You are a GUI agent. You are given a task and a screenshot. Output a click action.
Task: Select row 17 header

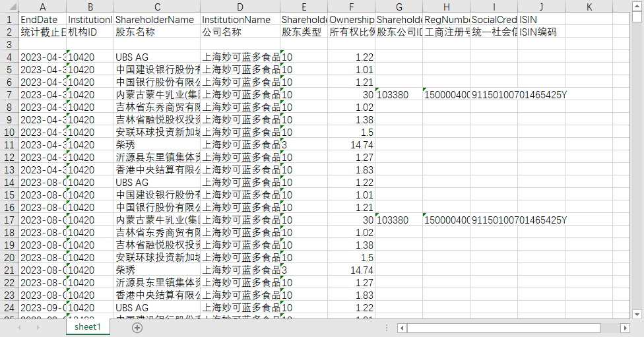coord(9,220)
